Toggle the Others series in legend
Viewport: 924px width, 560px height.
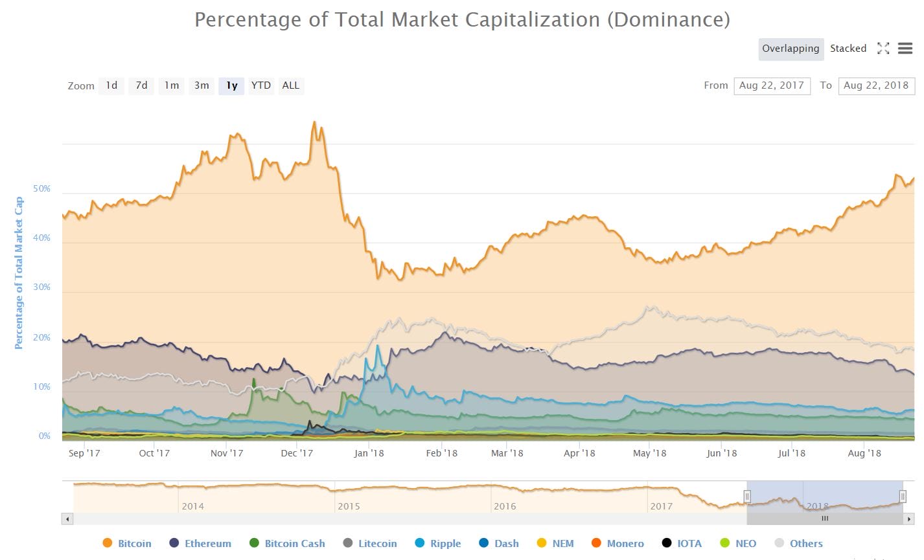[x=805, y=543]
